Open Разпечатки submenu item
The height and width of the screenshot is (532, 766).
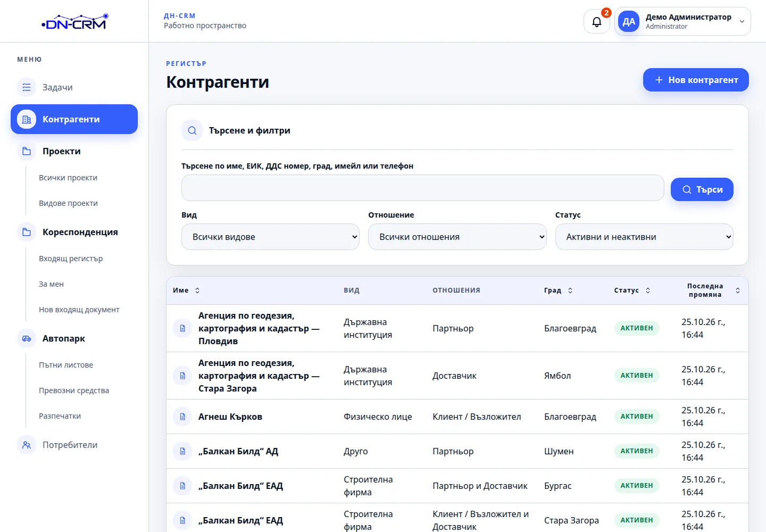(x=60, y=416)
